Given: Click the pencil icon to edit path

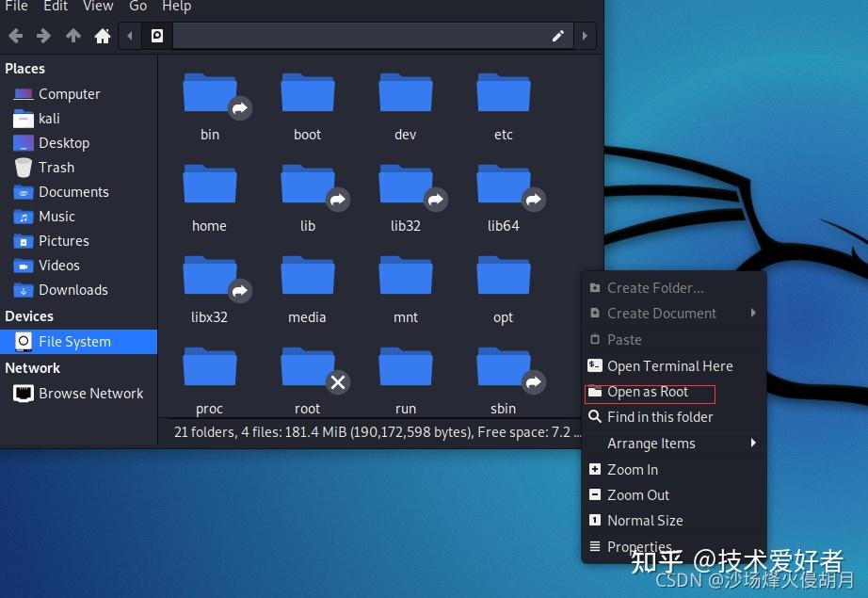Looking at the screenshot, I should [x=558, y=36].
